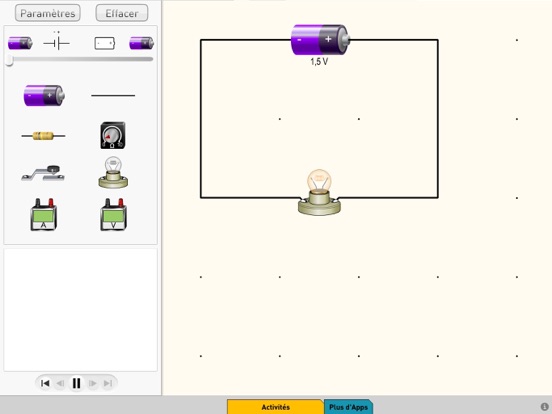552x414 pixels.
Task: Pause the running simulation
Action: (x=76, y=383)
